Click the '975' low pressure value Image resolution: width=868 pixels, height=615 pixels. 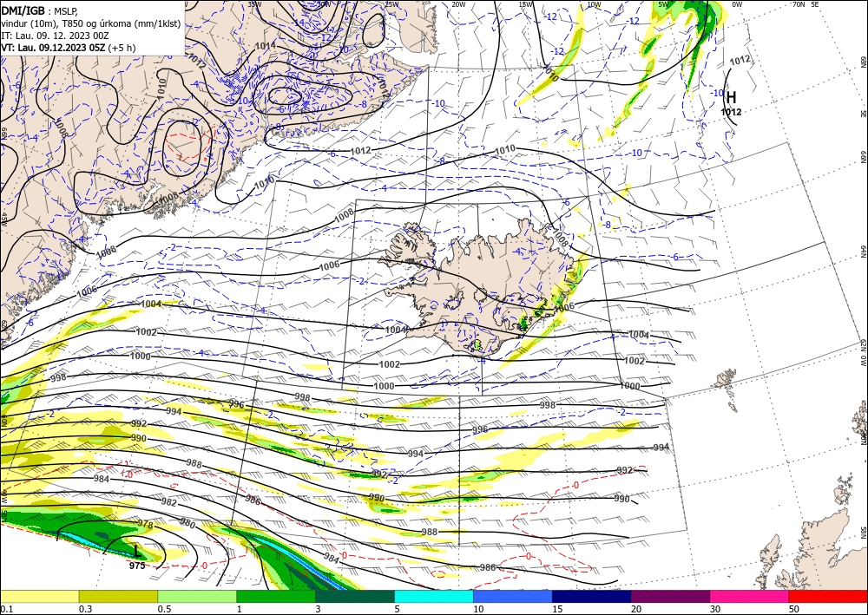(137, 566)
